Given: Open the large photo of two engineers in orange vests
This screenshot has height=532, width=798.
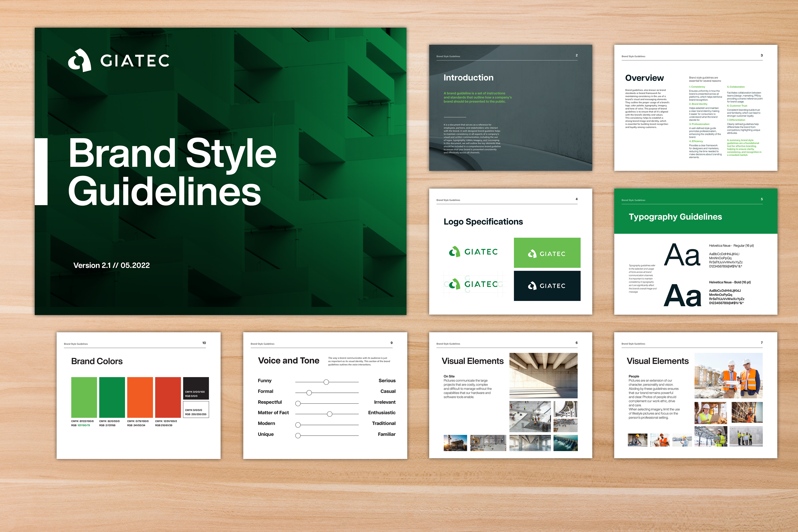Looking at the screenshot, I should [728, 376].
